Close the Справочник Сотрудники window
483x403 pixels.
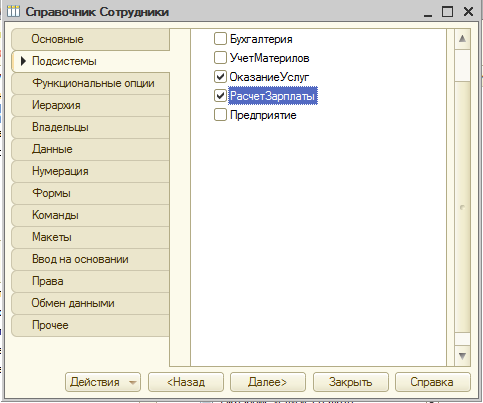[x=468, y=12]
